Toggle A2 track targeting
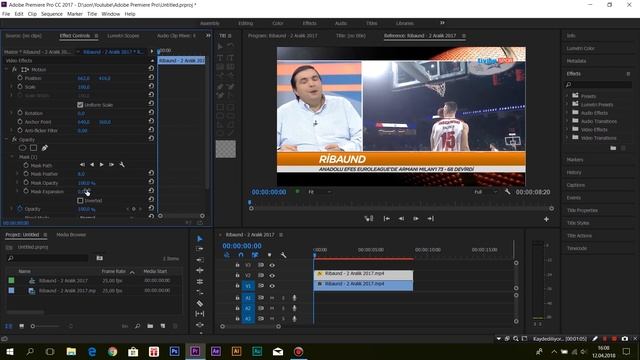This screenshot has height=360, width=640. (x=248, y=309)
